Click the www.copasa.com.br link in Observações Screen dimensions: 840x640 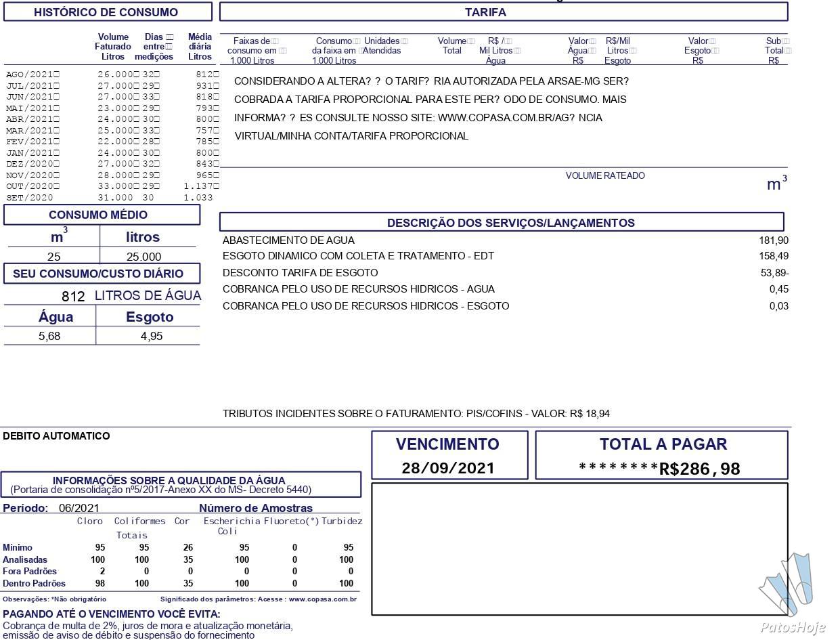click(x=322, y=599)
